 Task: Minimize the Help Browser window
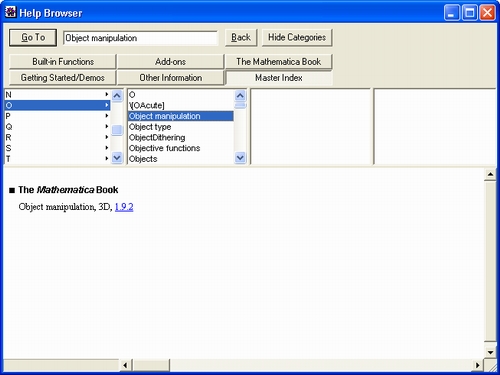point(452,13)
